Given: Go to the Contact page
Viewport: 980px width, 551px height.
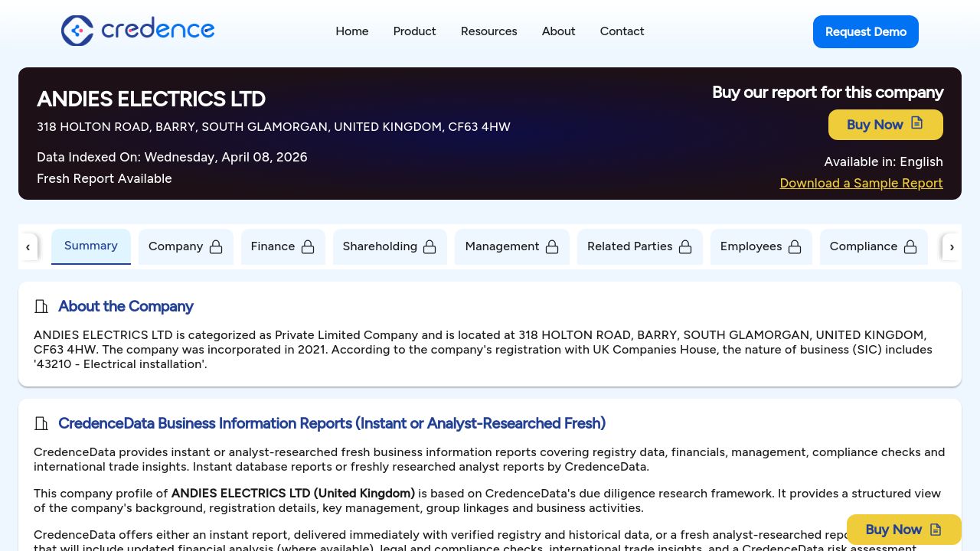Looking at the screenshot, I should (622, 31).
